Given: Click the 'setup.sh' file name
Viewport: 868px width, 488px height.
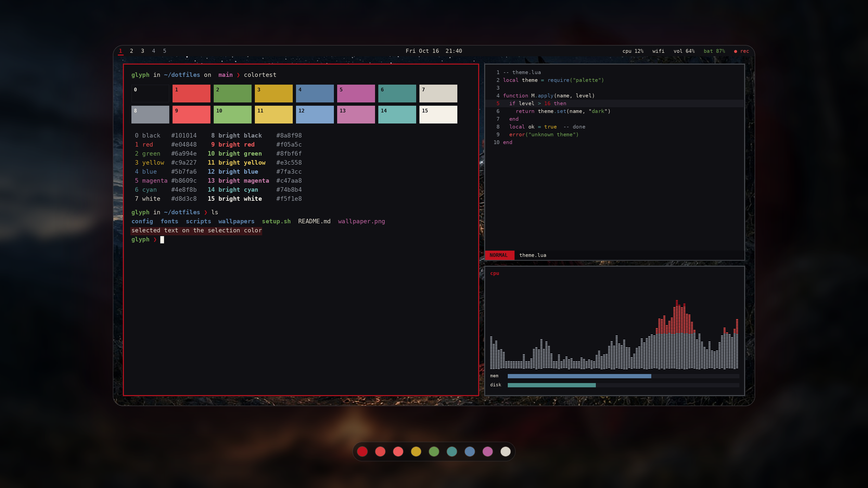Looking at the screenshot, I should [276, 221].
